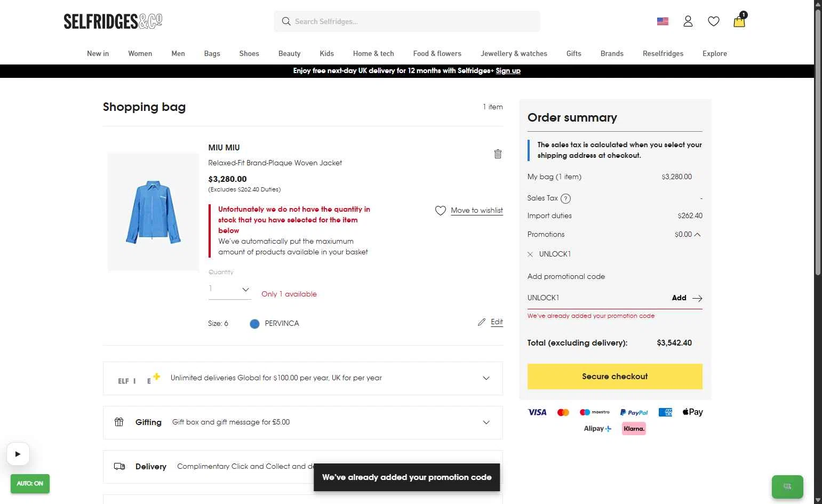Delete the Miu Miu jacket with trash icon

(498, 154)
